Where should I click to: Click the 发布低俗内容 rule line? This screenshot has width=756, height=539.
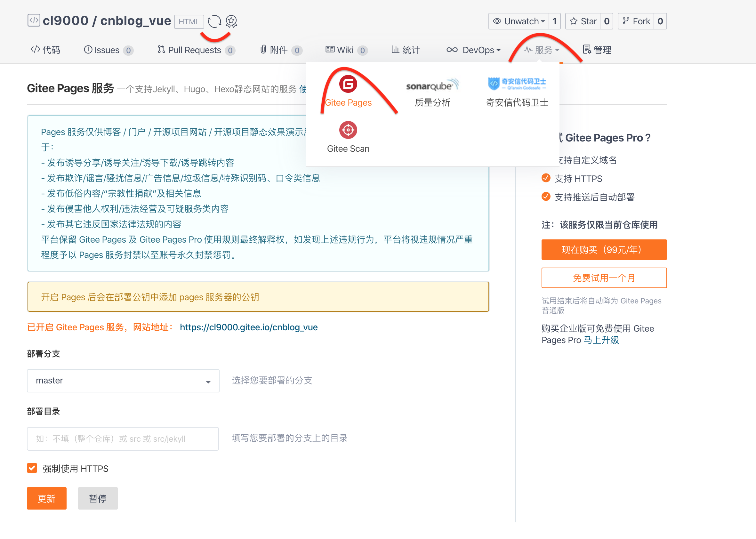pyautogui.click(x=121, y=194)
